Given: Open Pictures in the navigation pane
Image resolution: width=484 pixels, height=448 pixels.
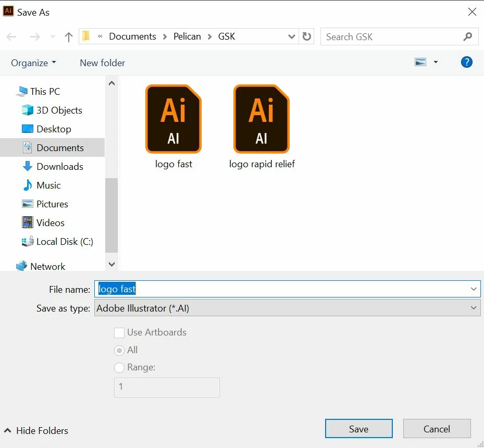Looking at the screenshot, I should coord(45,204).
